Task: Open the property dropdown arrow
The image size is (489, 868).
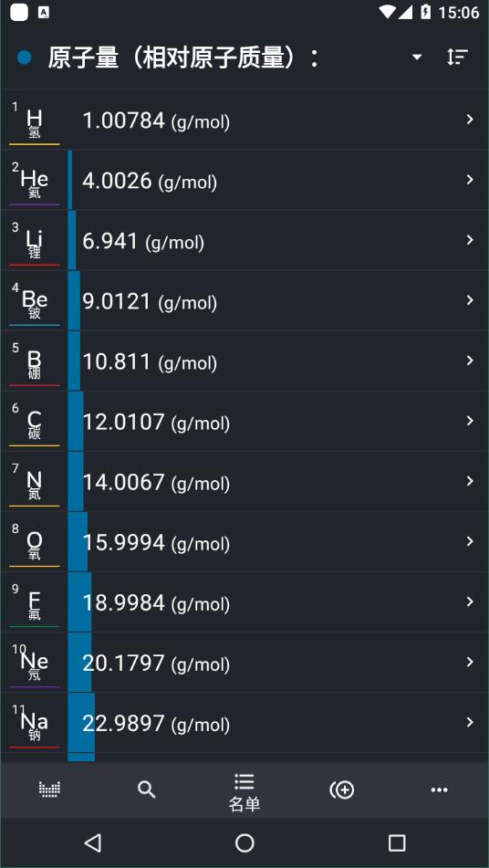Action: pyautogui.click(x=417, y=57)
